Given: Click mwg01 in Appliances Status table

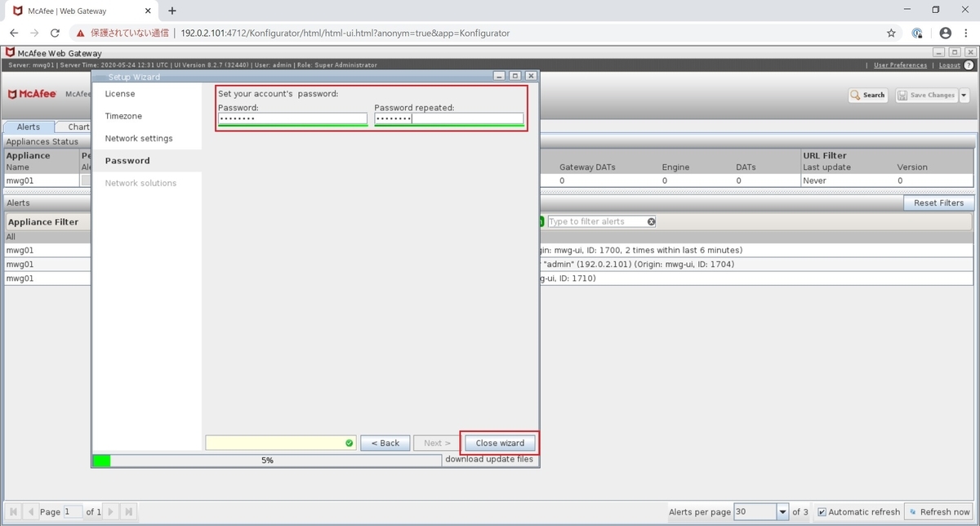Looking at the screenshot, I should [20, 181].
